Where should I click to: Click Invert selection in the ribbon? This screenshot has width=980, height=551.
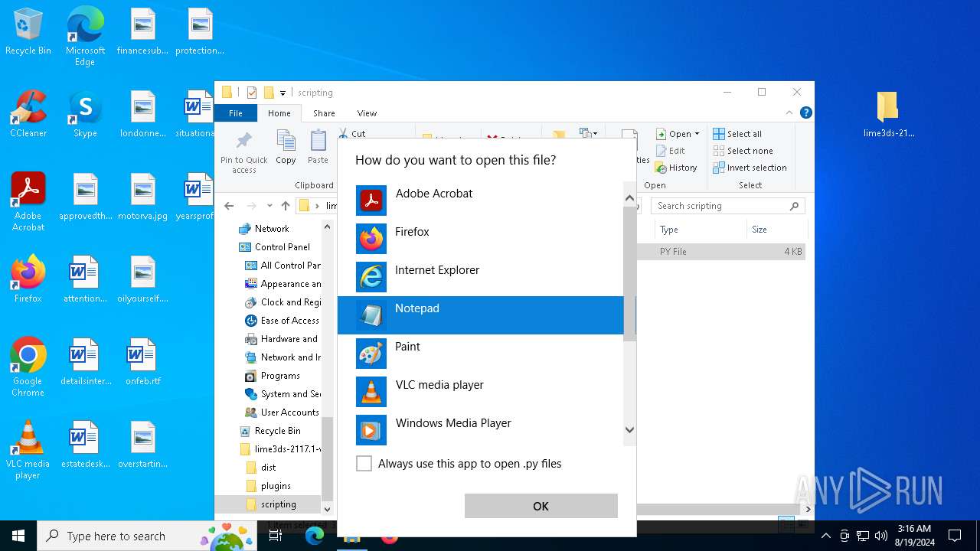point(750,168)
